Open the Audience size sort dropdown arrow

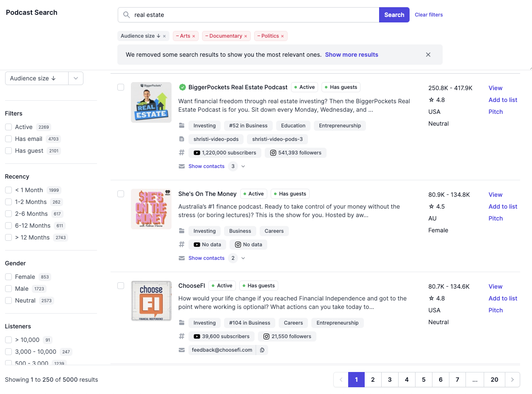click(76, 78)
